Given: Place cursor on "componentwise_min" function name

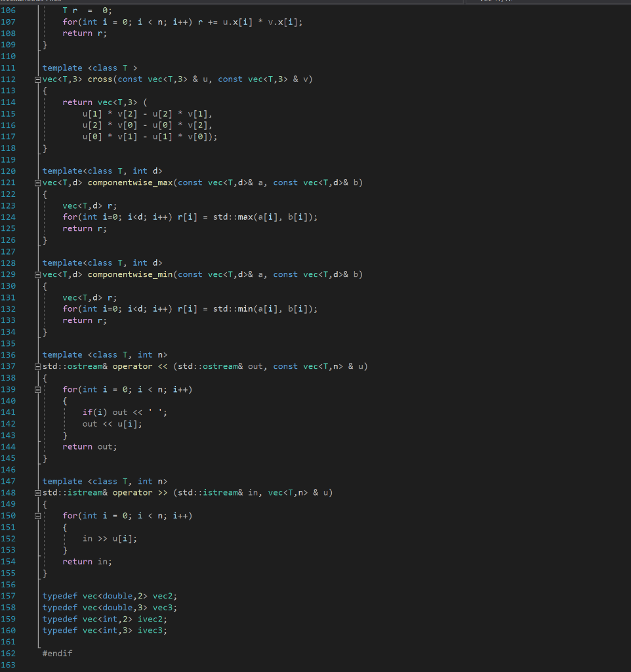Looking at the screenshot, I should click(131, 274).
